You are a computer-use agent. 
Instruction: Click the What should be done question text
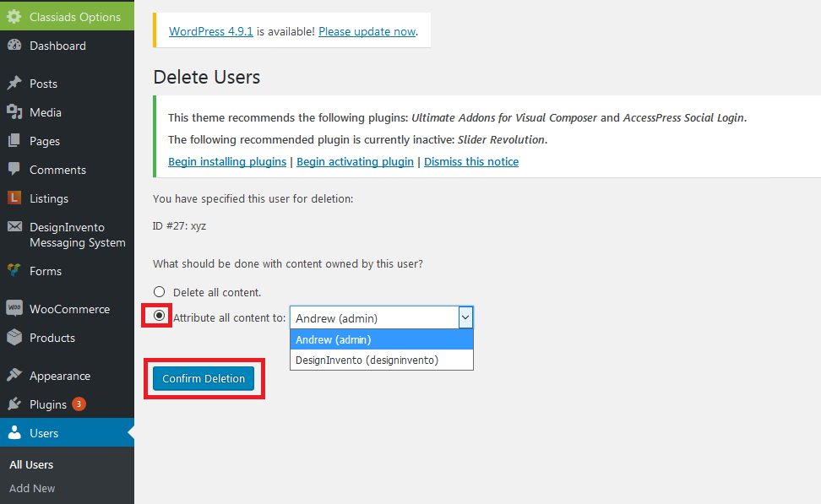pos(288,263)
